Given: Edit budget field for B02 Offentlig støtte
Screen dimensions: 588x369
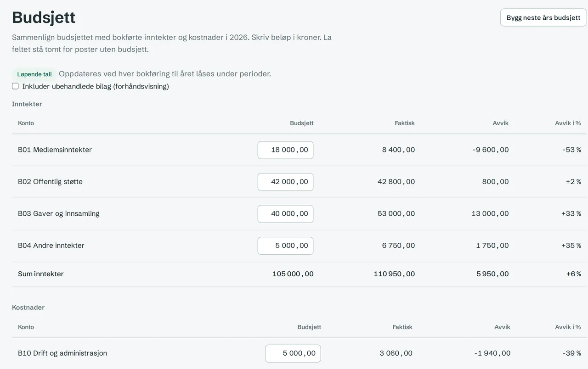Looking at the screenshot, I should [x=285, y=182].
